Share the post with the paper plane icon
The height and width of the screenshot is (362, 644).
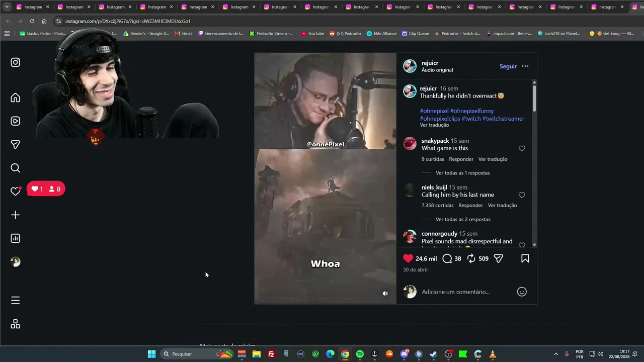point(499,258)
